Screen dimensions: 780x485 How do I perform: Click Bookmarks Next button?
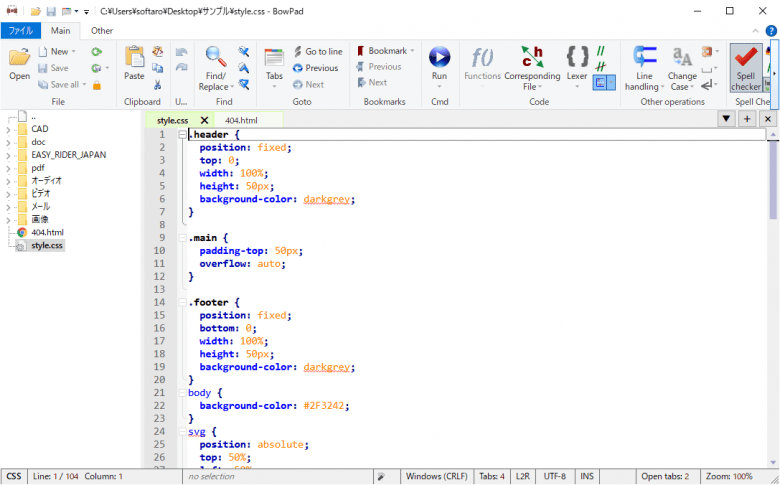pyautogui.click(x=372, y=83)
